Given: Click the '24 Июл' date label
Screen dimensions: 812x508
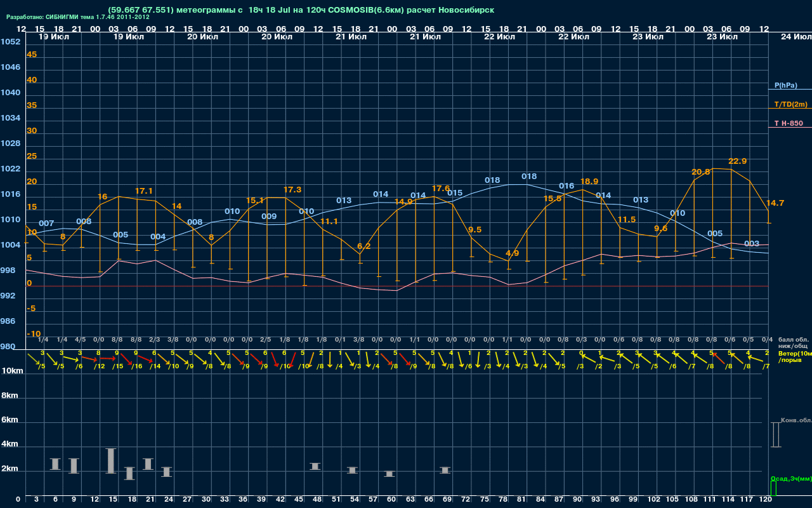Looking at the screenshot, I should (795, 37).
